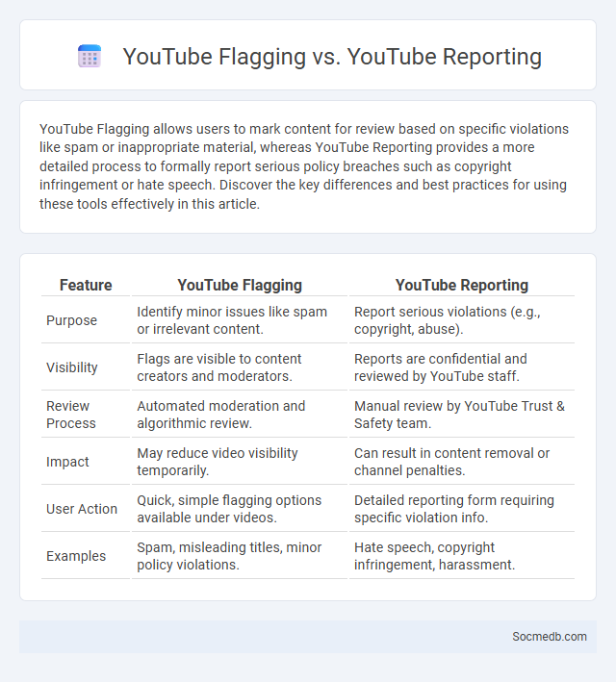Click the 'Examples' row label

76,556
